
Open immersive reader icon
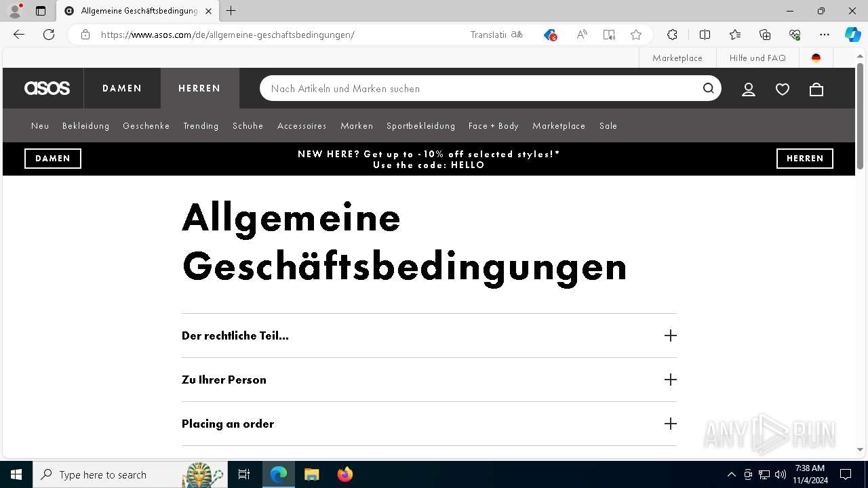(x=609, y=35)
